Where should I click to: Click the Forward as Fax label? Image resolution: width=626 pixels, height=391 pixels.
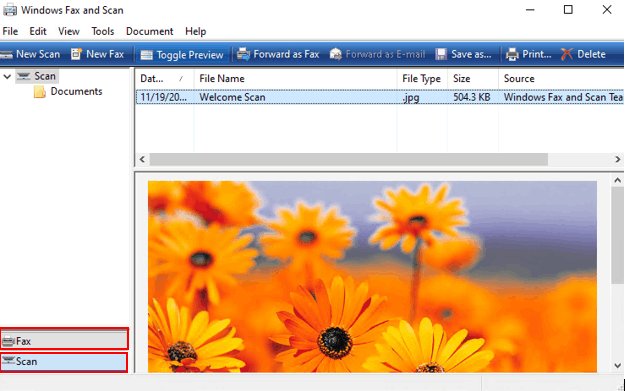point(286,54)
